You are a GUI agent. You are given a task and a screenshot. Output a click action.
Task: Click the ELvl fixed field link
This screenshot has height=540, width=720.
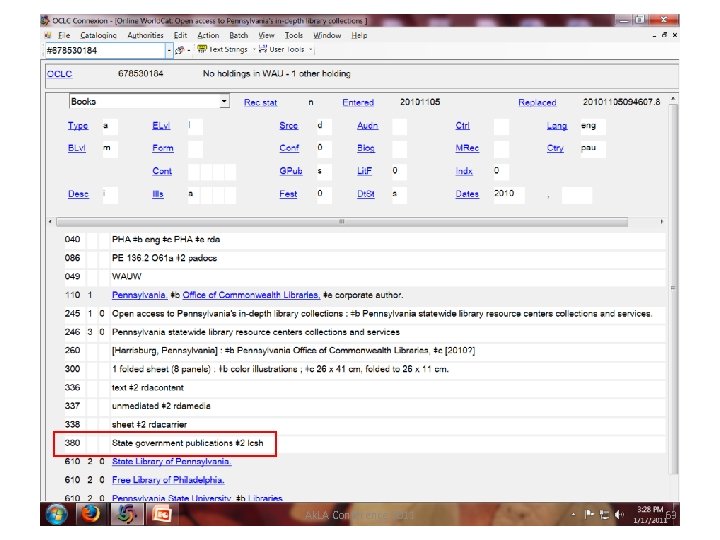pos(161,125)
